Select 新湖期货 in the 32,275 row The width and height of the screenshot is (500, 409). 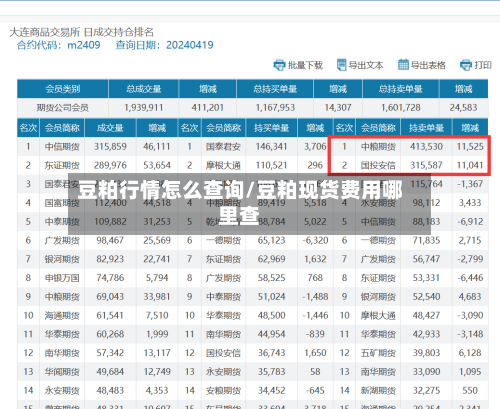(378, 391)
